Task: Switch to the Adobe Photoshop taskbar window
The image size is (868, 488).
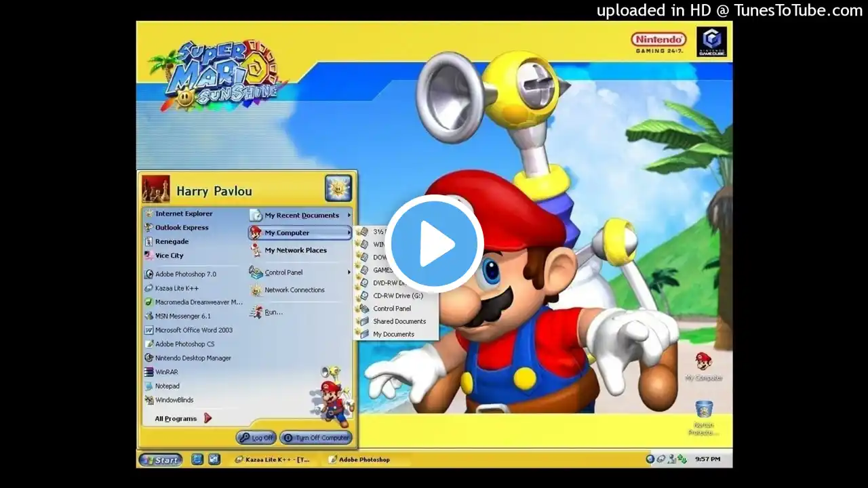Action: point(359,460)
